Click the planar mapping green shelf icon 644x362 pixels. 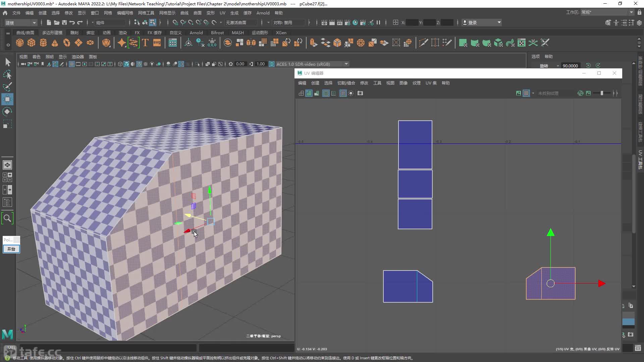[x=463, y=43]
